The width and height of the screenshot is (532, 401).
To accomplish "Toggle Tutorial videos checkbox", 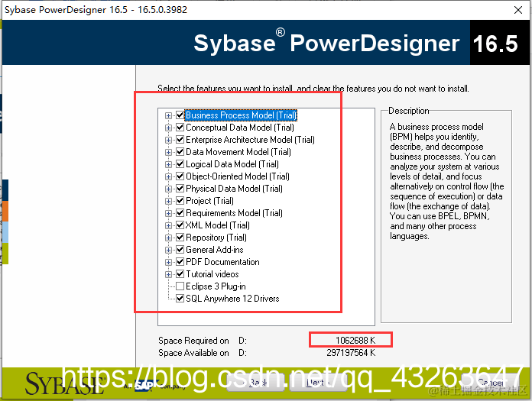I will (180, 273).
